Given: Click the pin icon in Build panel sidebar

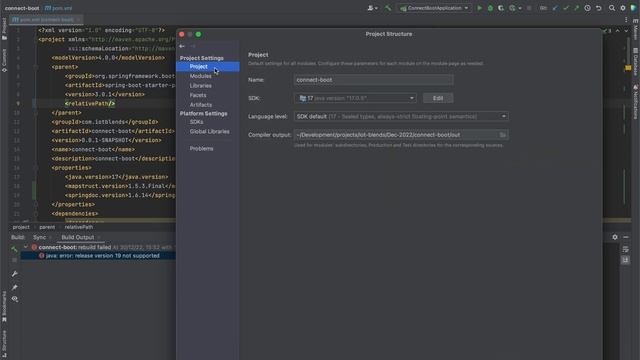Looking at the screenshot, I should point(15,287).
